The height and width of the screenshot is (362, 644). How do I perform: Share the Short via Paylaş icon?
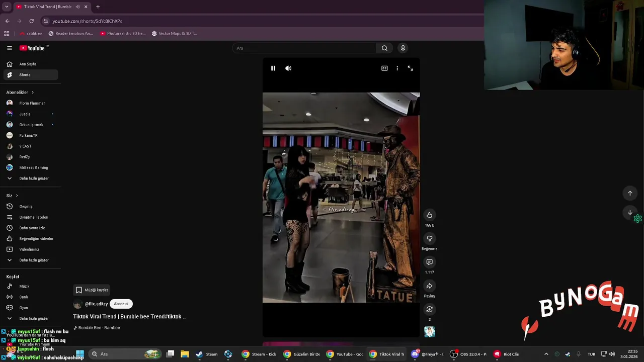[x=429, y=286]
